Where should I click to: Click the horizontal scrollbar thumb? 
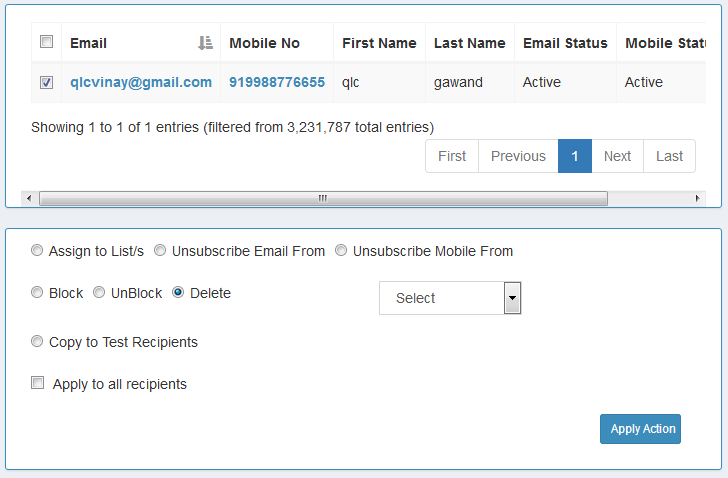322,199
